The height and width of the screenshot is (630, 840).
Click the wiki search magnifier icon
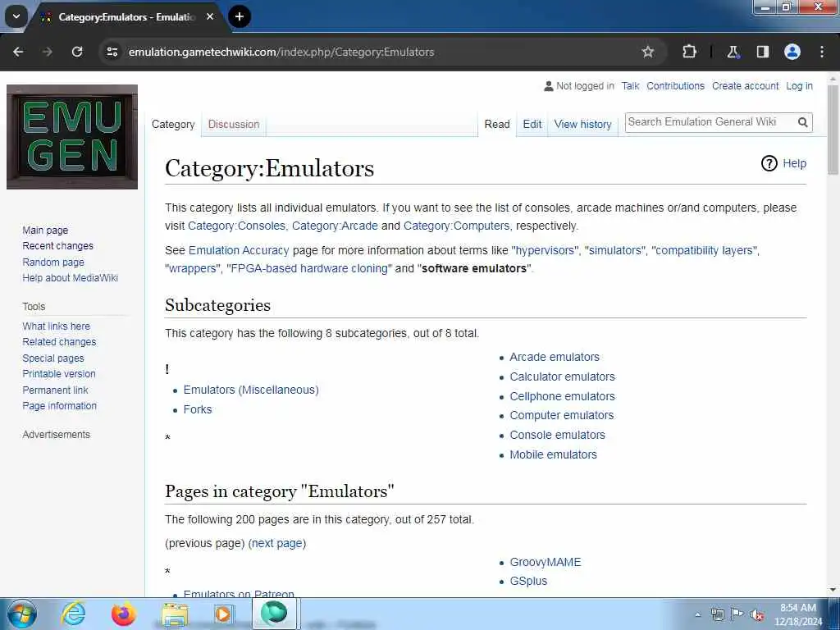point(802,122)
